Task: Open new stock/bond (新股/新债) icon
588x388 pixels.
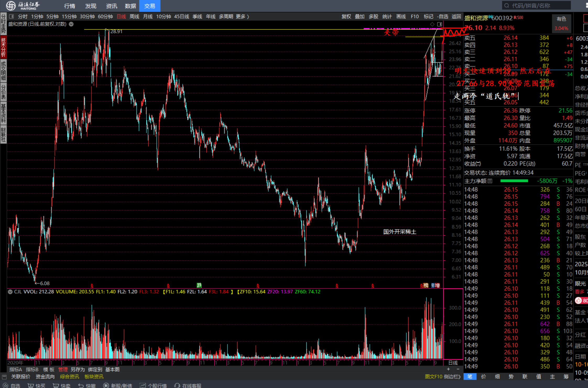Action: click(x=106, y=385)
